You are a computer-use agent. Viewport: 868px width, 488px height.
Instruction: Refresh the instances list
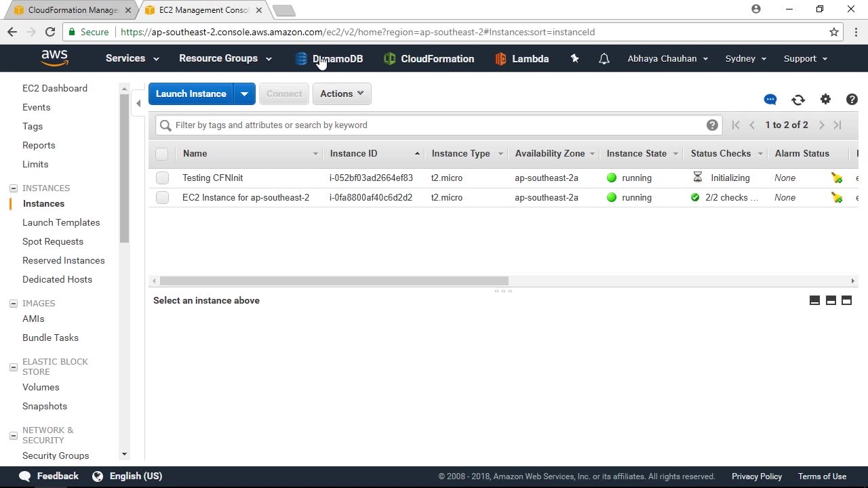pyautogui.click(x=798, y=100)
